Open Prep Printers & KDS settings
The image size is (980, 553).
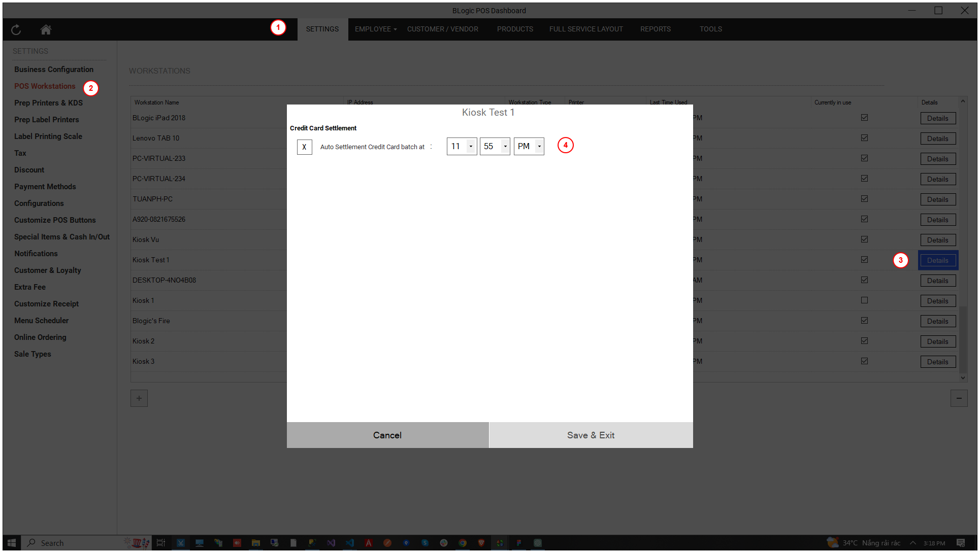tap(48, 103)
